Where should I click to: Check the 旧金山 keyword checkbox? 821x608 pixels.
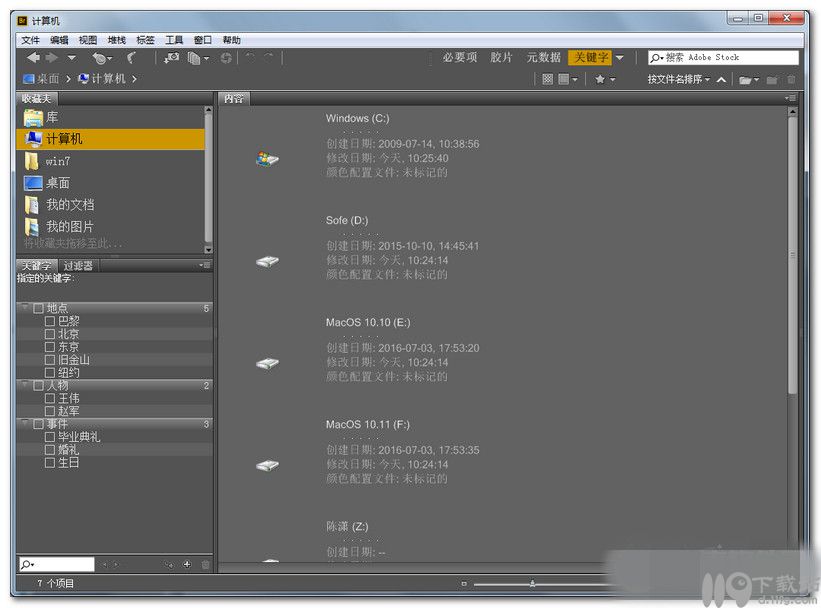pos(50,360)
